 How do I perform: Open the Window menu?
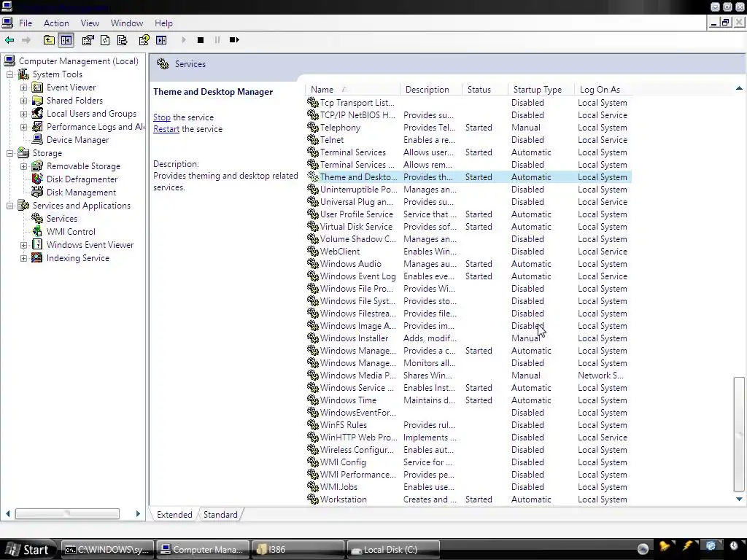click(127, 23)
